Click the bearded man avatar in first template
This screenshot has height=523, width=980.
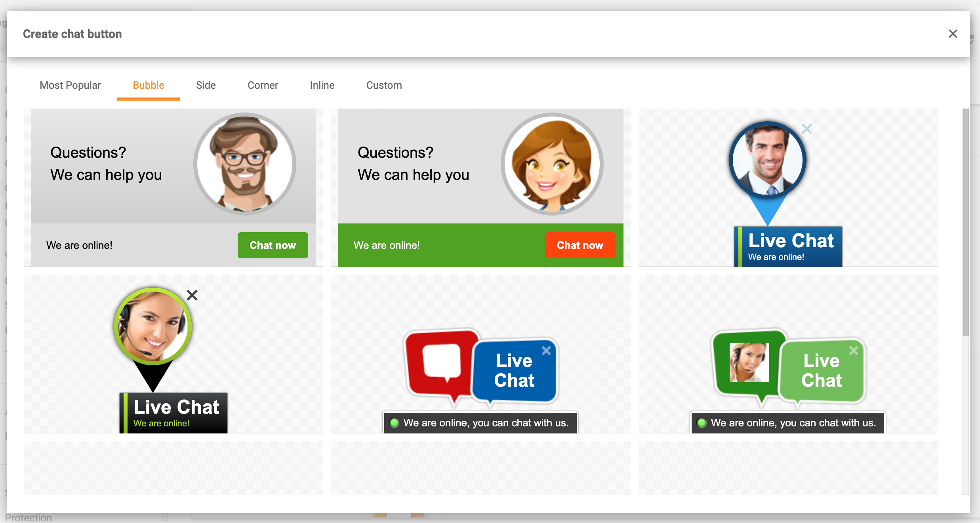(245, 164)
